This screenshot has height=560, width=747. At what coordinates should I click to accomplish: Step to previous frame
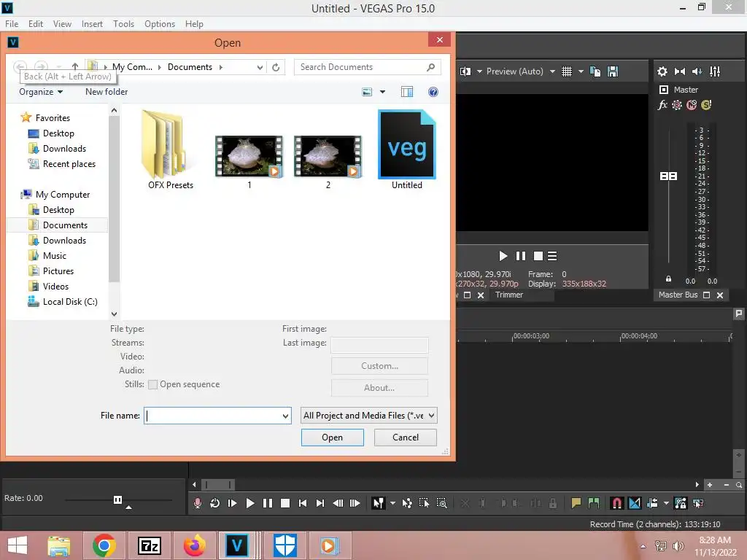coord(338,503)
